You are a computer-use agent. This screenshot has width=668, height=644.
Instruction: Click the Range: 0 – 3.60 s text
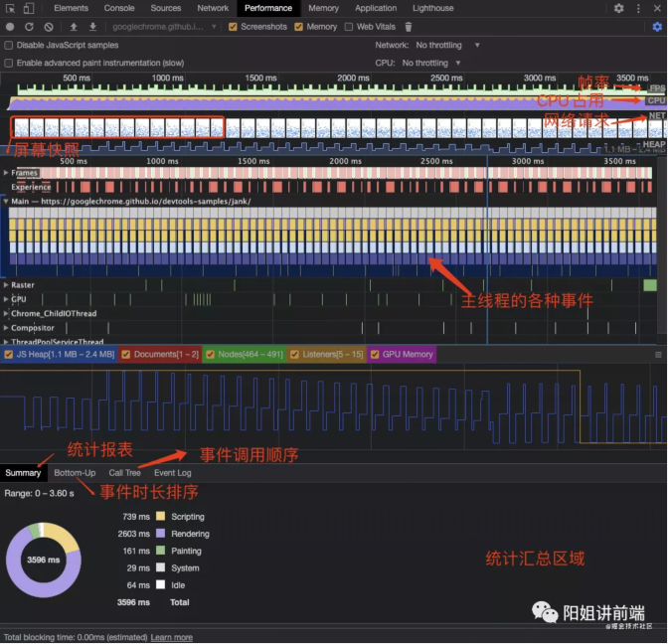[x=39, y=493]
